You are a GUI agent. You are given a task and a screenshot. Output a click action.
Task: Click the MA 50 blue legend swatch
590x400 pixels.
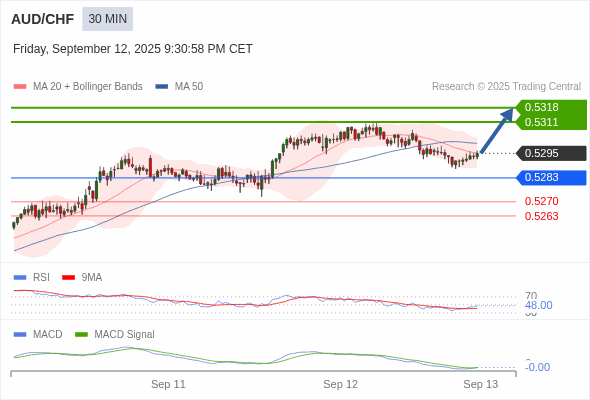pos(162,87)
